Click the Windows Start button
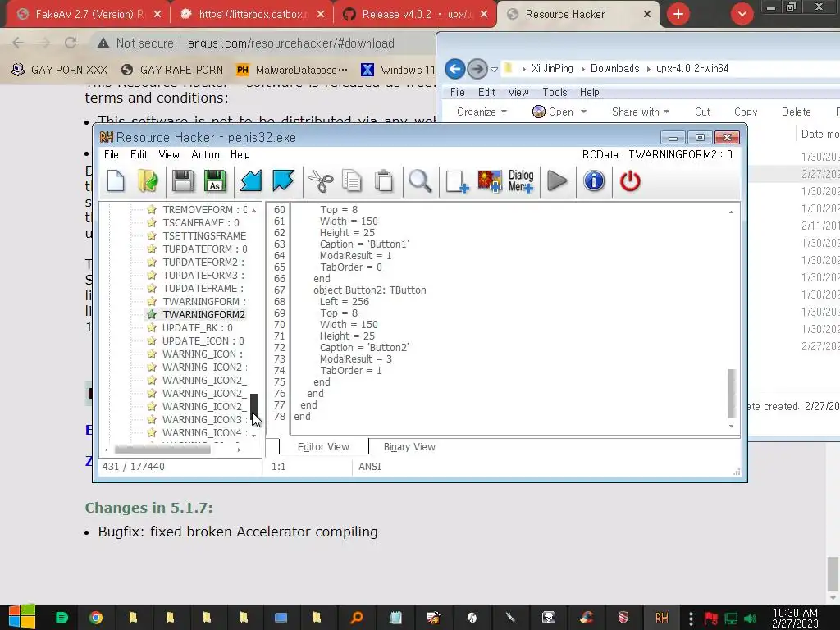 pyautogui.click(x=22, y=617)
